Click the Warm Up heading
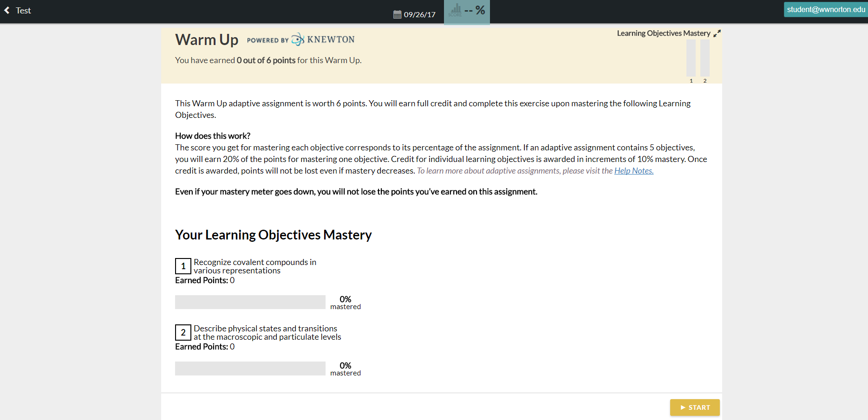868x420 pixels. point(207,40)
